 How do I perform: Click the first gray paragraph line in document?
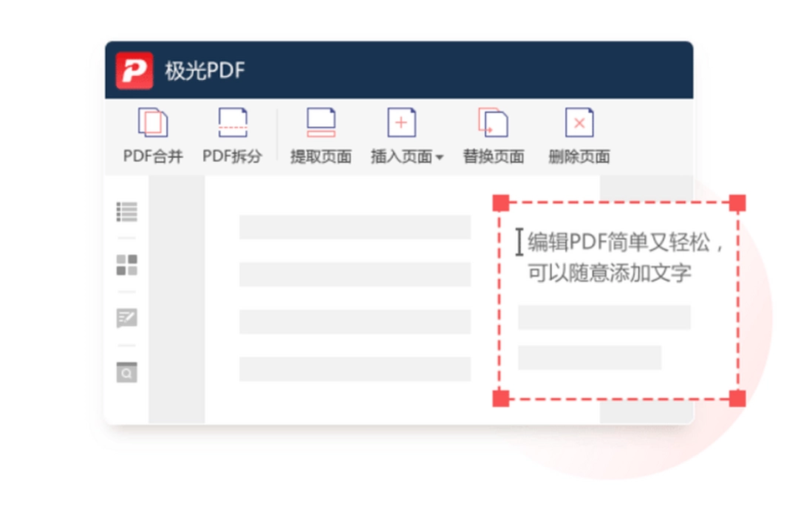click(356, 227)
